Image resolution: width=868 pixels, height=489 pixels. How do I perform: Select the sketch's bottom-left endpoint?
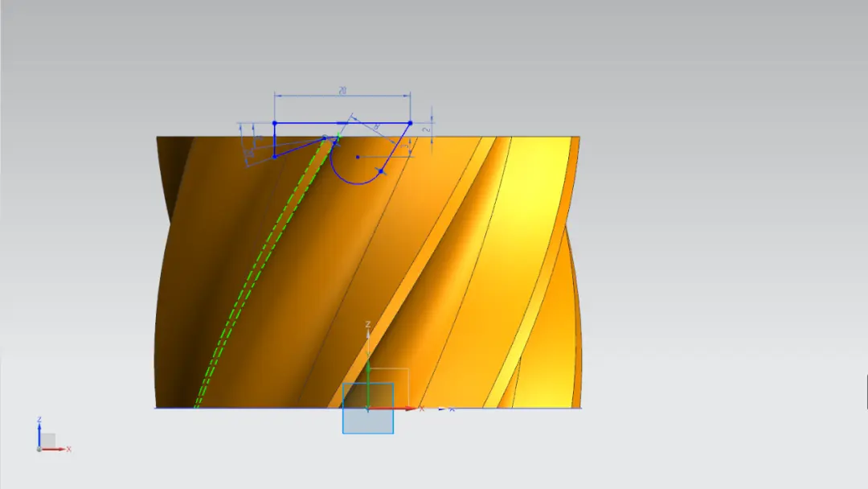coord(275,157)
